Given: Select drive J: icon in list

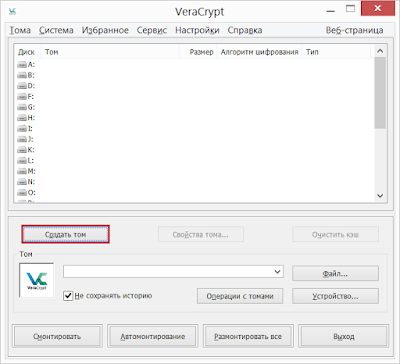Looking at the screenshot, I should (22, 139).
